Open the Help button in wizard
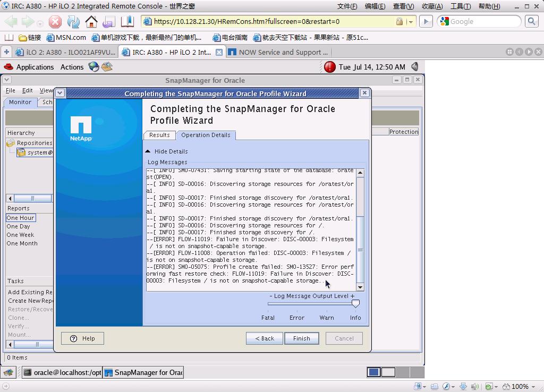The image size is (544, 392). (82, 338)
